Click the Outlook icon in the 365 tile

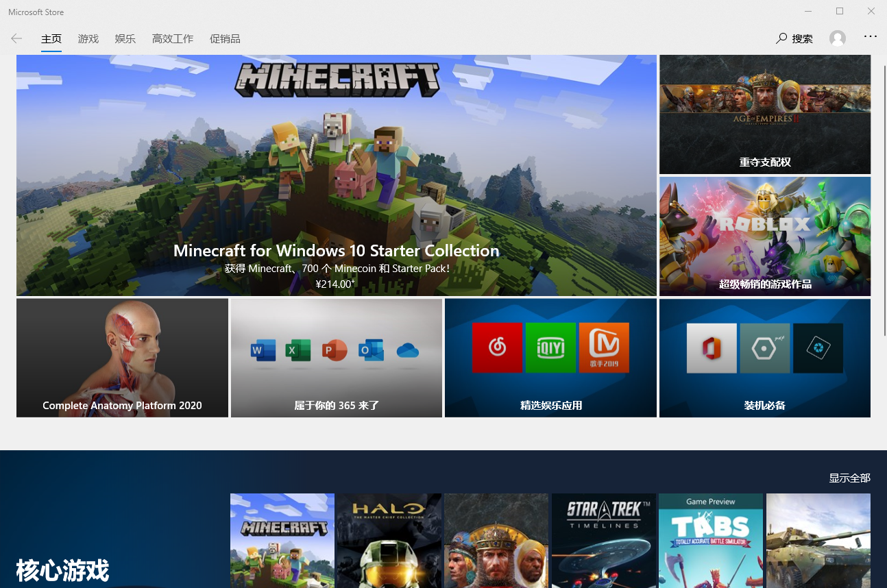point(371,351)
